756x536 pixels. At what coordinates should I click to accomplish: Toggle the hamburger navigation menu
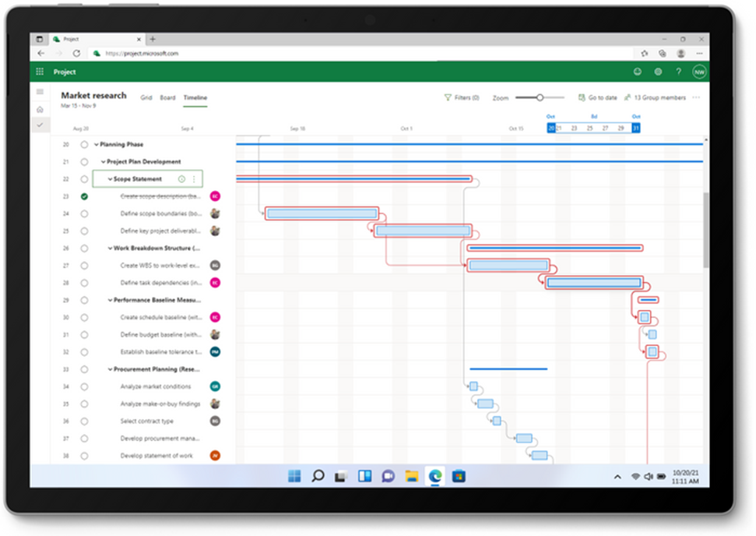click(x=40, y=92)
